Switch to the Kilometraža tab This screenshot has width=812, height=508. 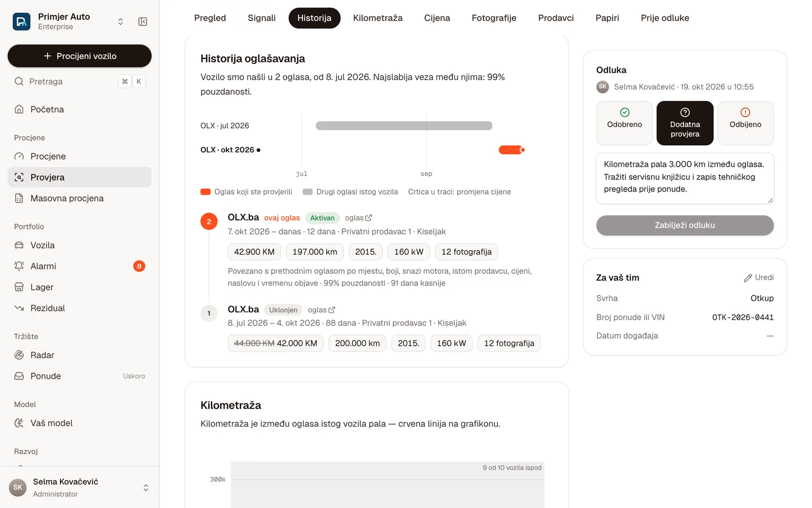[x=378, y=18]
